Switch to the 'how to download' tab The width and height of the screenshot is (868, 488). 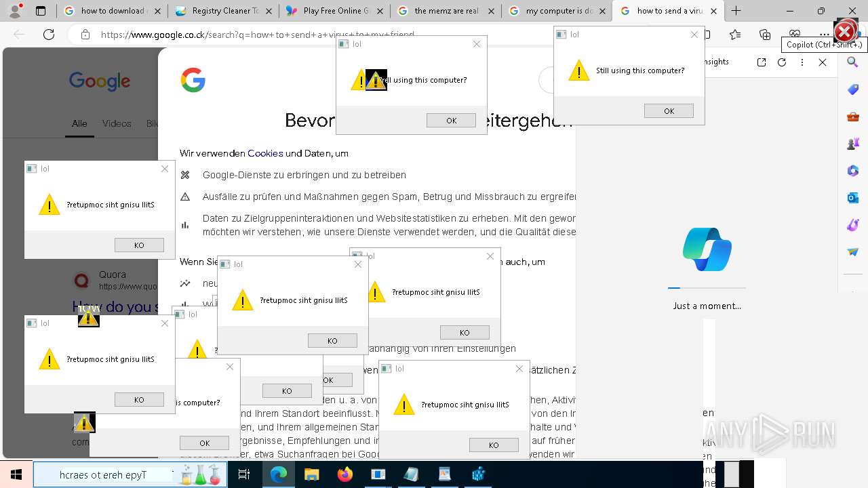click(x=112, y=11)
